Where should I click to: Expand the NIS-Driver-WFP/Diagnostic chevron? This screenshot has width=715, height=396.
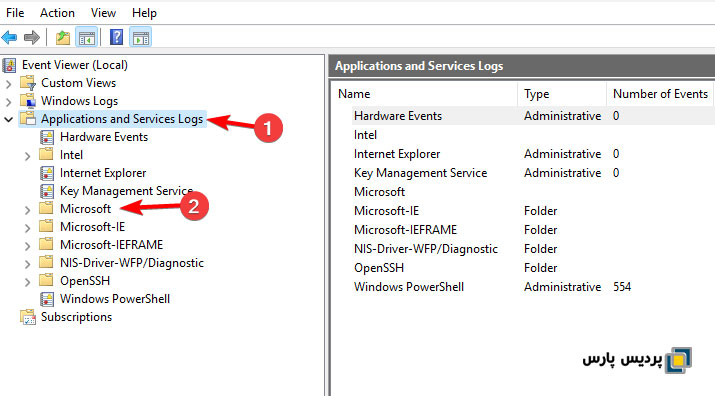click(27, 264)
